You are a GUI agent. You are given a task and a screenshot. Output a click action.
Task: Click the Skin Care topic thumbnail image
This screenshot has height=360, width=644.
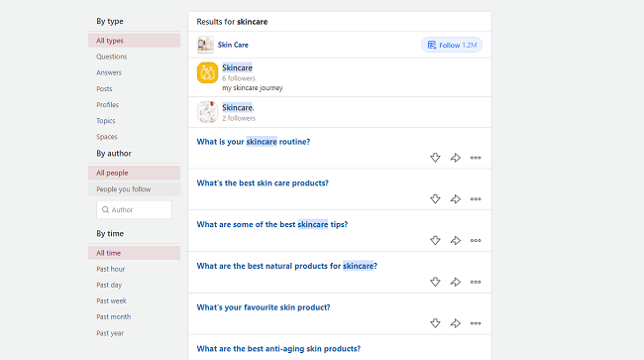pyautogui.click(x=205, y=45)
